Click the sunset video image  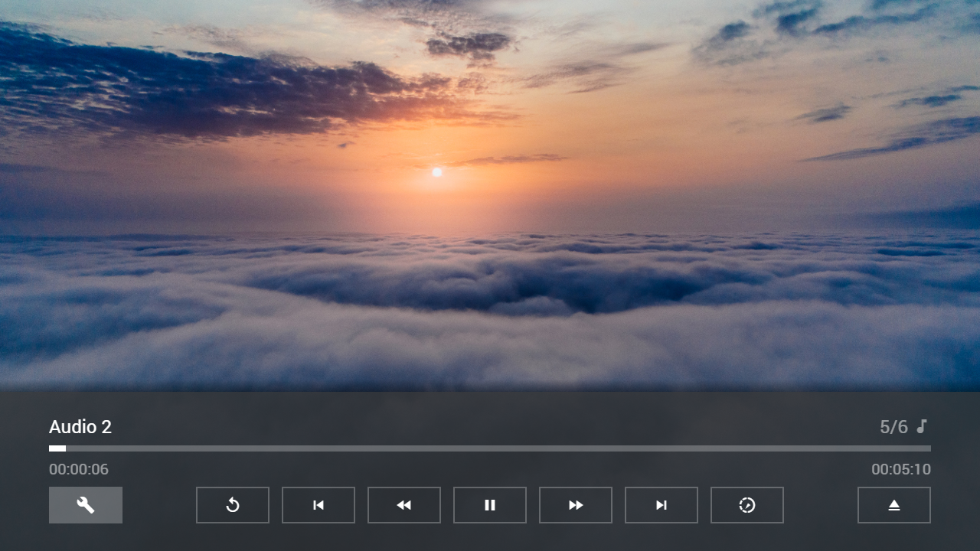click(x=490, y=196)
